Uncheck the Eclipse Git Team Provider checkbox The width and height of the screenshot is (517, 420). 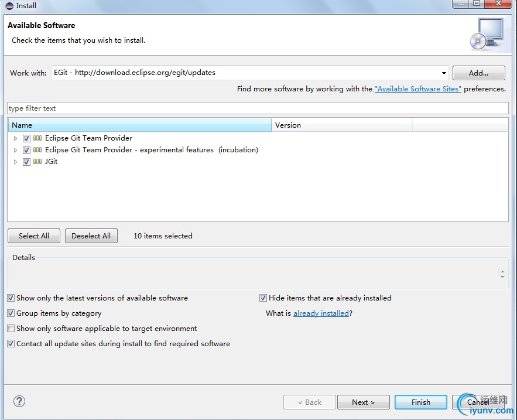click(26, 138)
